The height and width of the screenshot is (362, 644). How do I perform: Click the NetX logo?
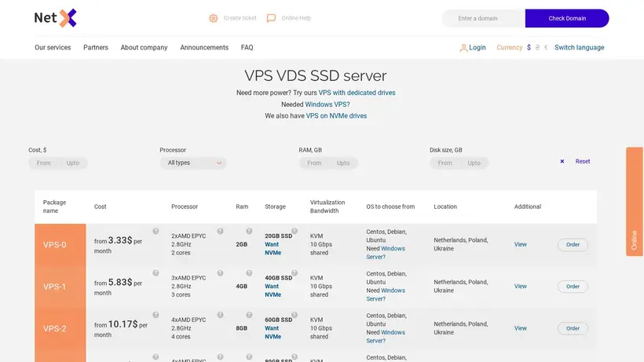point(56,18)
